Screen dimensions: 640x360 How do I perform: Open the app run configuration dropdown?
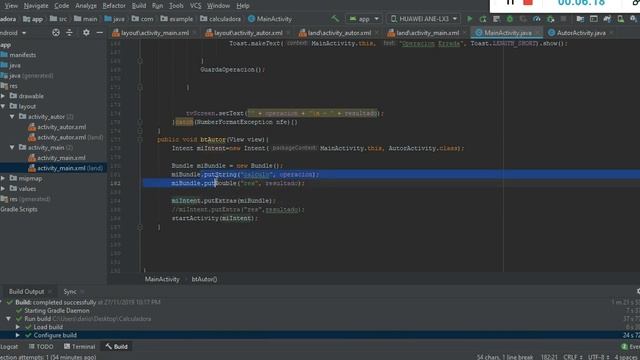[364, 19]
